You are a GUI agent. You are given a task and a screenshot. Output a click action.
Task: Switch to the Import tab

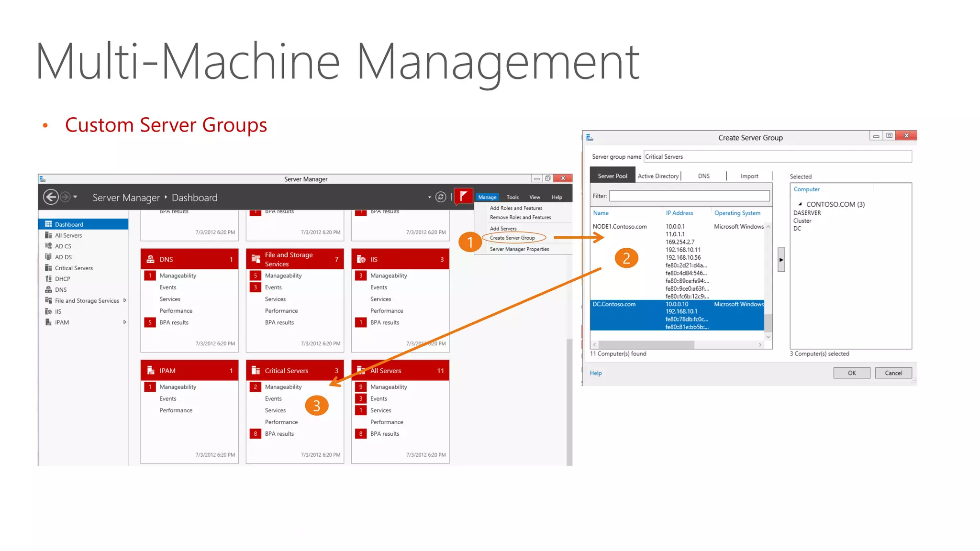[x=749, y=176]
